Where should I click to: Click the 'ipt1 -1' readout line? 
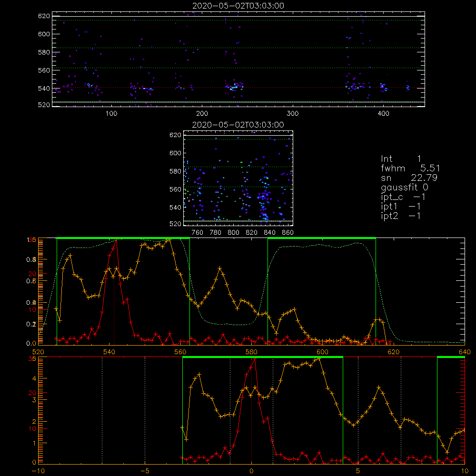click(x=401, y=207)
